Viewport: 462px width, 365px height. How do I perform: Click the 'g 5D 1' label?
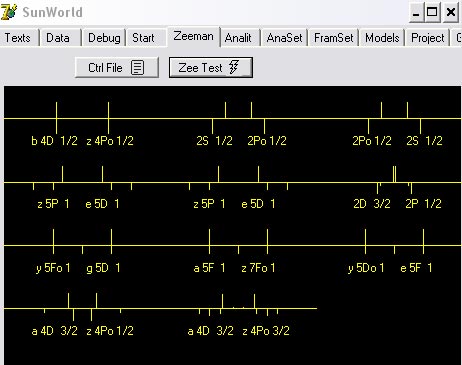point(103,268)
